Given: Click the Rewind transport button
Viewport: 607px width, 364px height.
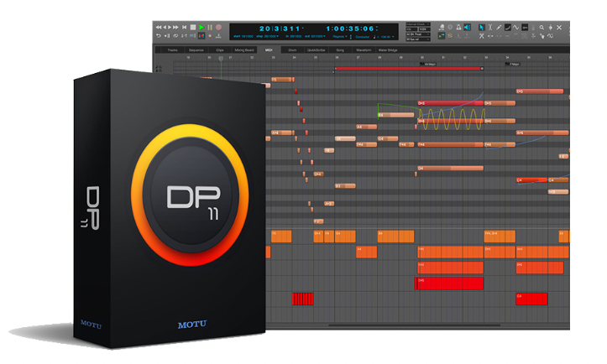Looking at the screenshot, I should pos(159,27).
